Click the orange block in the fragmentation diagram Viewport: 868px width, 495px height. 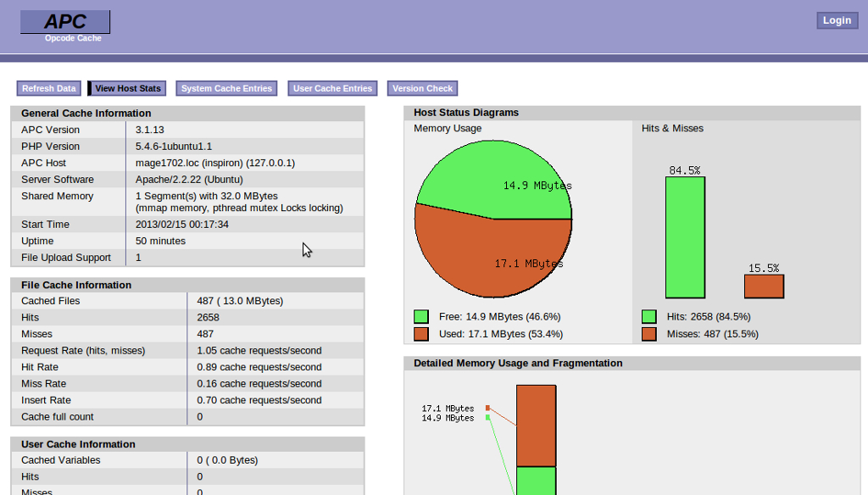(536, 425)
